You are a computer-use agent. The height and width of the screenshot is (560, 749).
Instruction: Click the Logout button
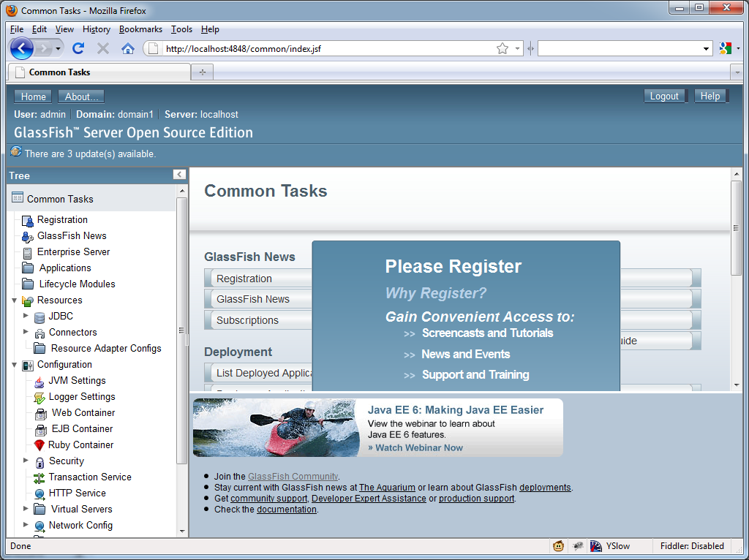tap(664, 96)
